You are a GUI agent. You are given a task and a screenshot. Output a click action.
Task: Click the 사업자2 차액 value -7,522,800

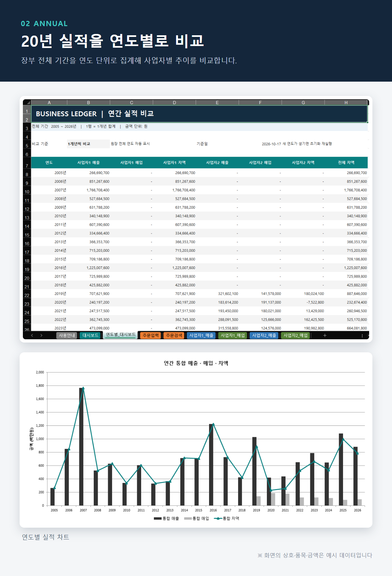(x=303, y=302)
